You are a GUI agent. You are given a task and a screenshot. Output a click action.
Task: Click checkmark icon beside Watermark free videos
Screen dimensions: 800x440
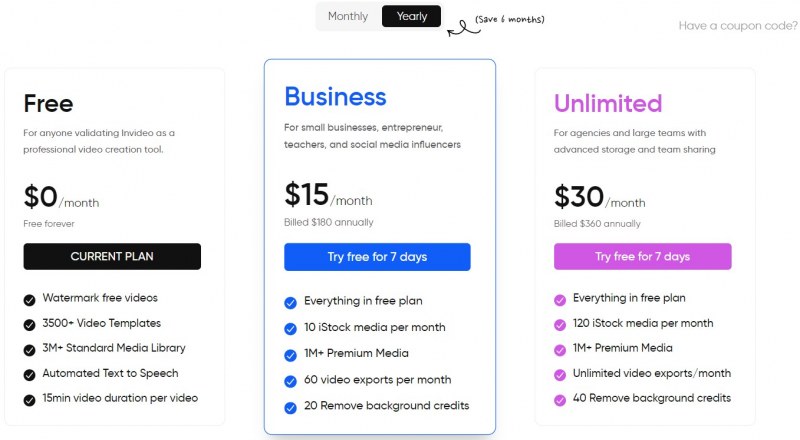[x=30, y=300]
